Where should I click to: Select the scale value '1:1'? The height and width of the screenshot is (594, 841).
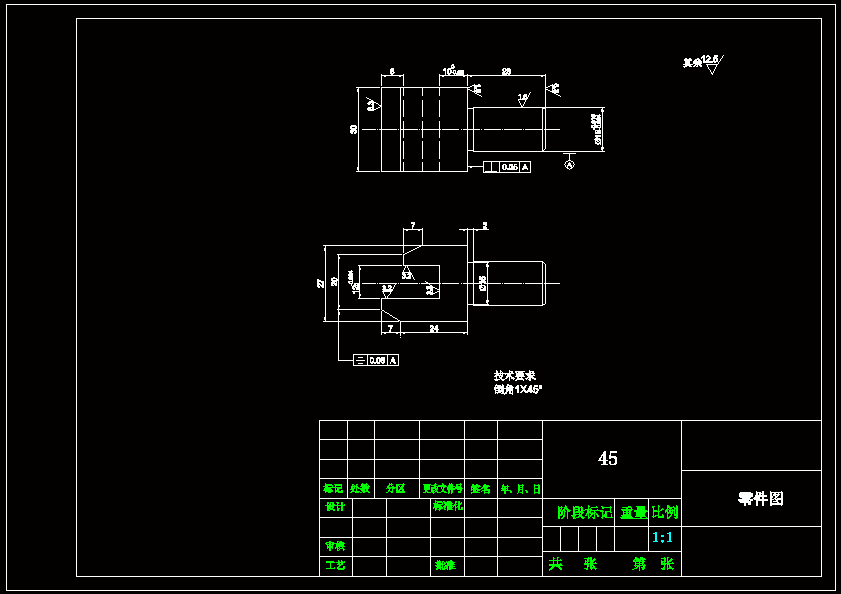[662, 537]
